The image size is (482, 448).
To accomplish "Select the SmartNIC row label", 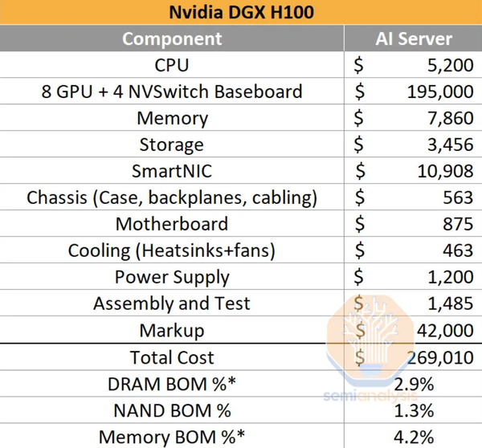I will (x=172, y=171).
